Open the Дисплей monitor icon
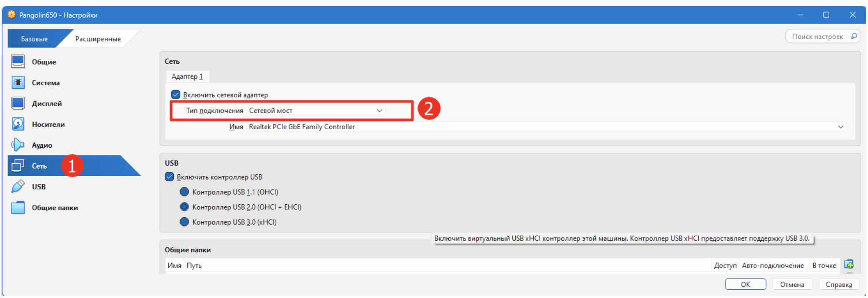 pos(18,103)
